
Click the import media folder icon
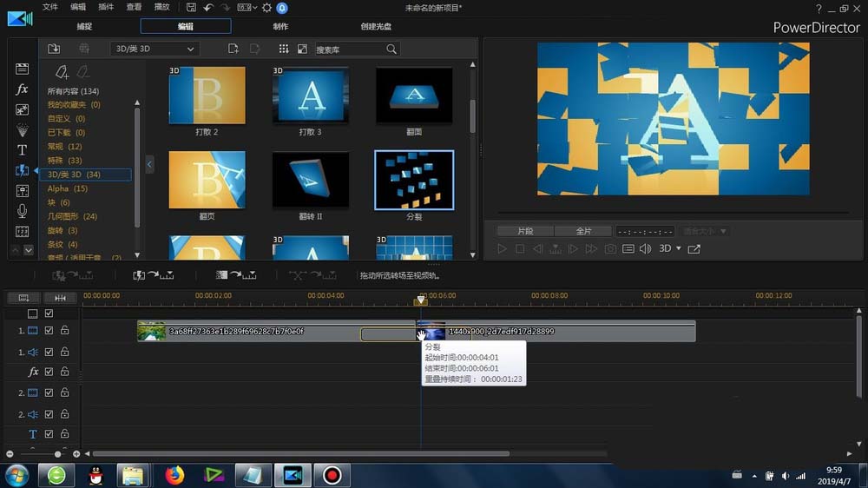point(54,49)
